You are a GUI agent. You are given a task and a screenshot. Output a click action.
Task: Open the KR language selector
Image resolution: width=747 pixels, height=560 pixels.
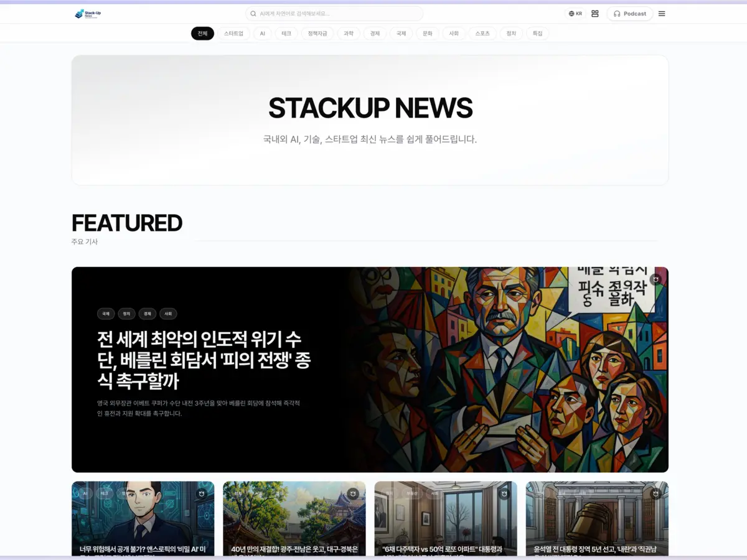[575, 14]
